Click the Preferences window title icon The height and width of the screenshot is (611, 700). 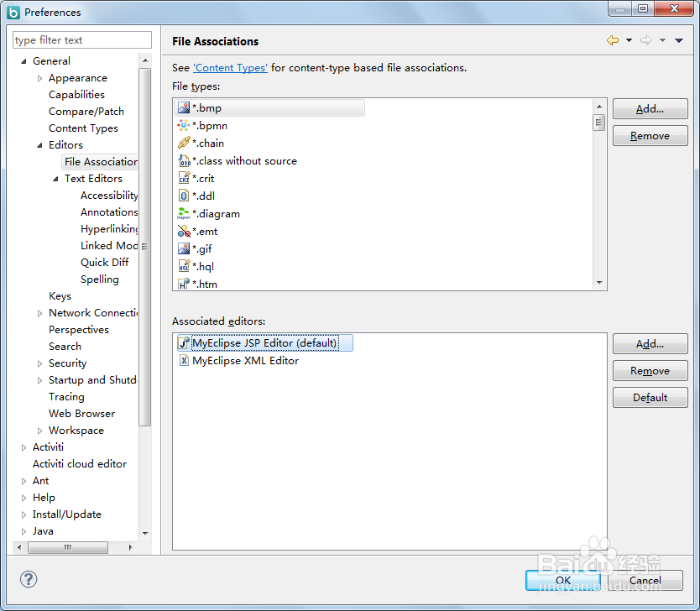(13, 13)
